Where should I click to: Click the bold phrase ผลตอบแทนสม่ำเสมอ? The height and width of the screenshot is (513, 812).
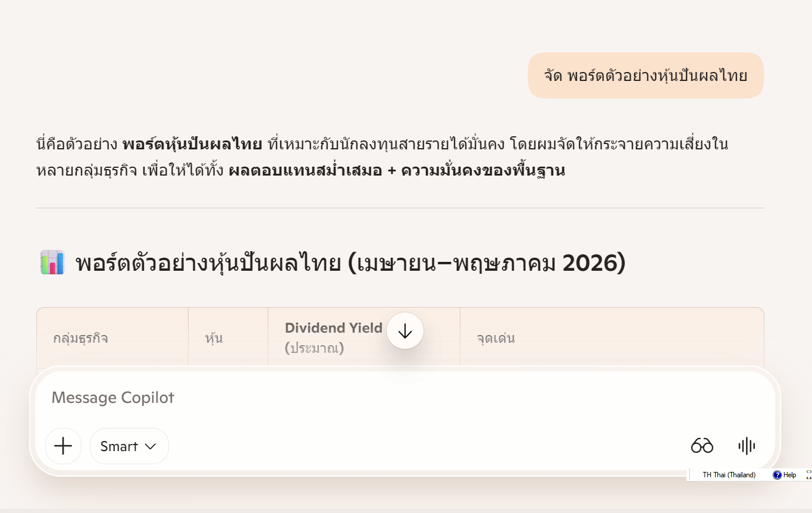click(x=305, y=171)
